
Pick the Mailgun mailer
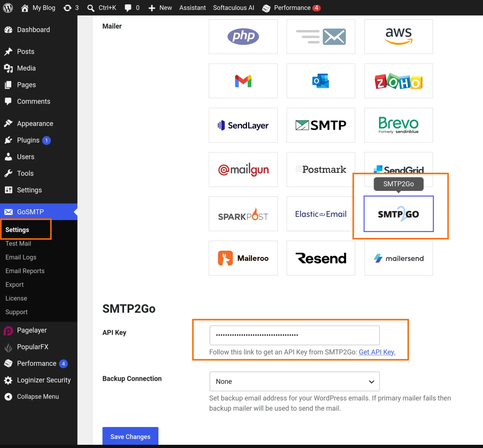(243, 169)
